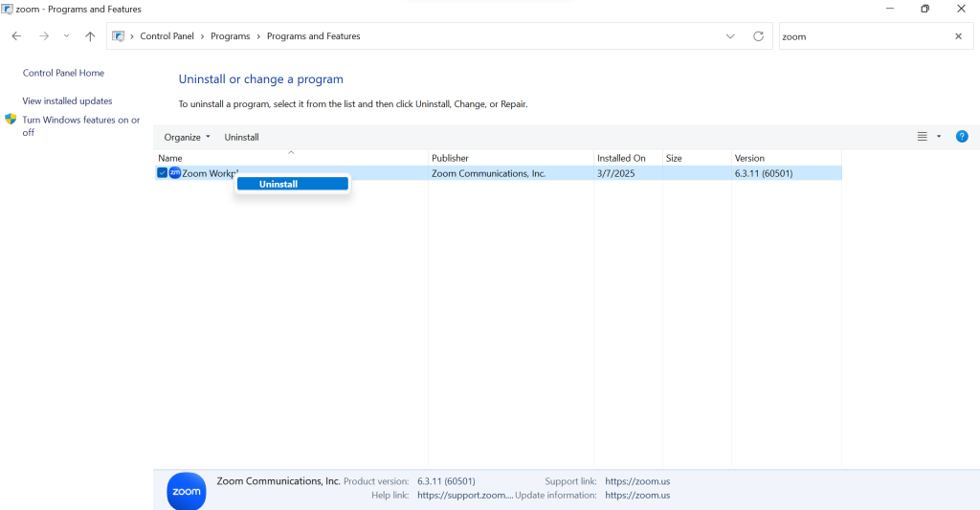This screenshot has width=980, height=510.
Task: Restore down the window
Action: [925, 9]
